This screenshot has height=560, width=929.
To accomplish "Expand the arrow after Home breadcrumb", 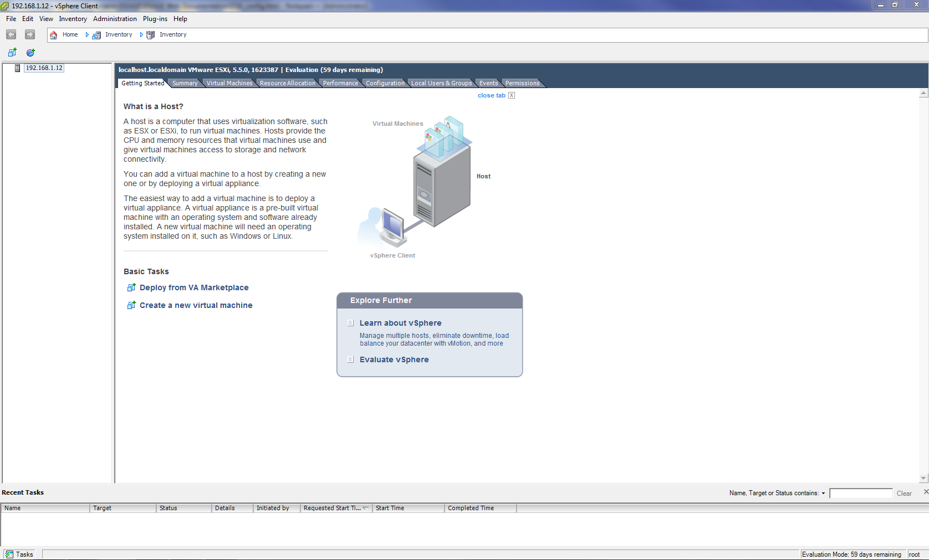I will coord(87,35).
